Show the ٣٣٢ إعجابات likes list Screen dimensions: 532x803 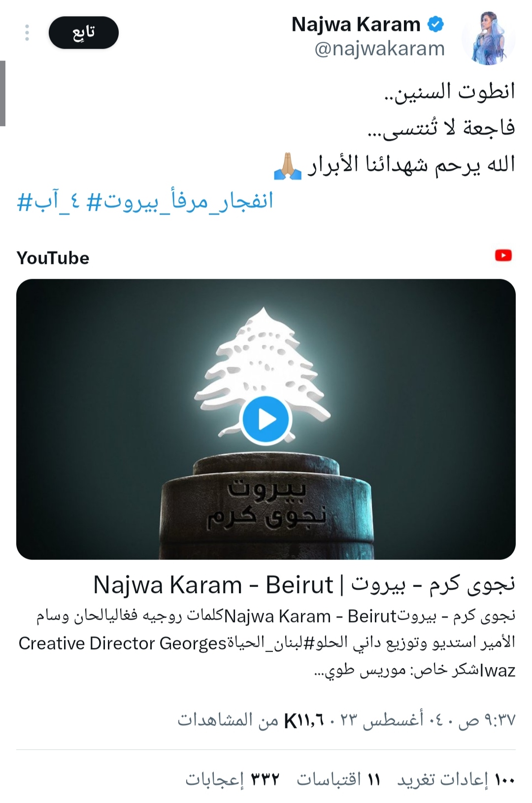232,779
